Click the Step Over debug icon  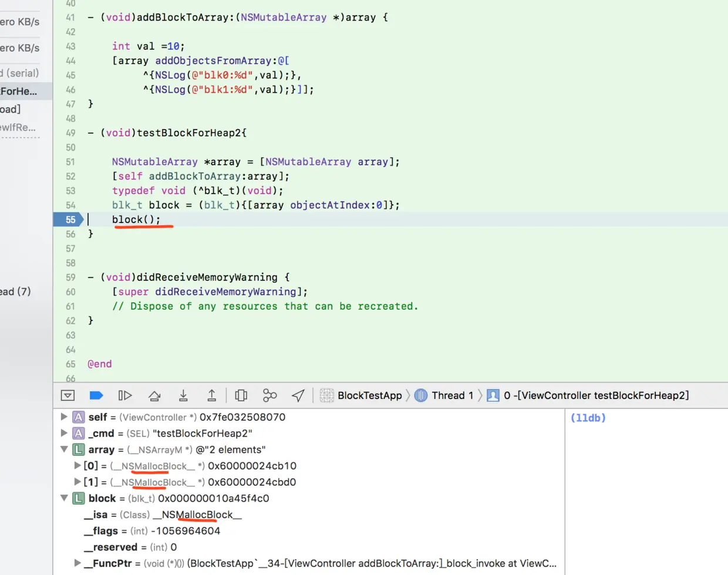click(x=154, y=395)
